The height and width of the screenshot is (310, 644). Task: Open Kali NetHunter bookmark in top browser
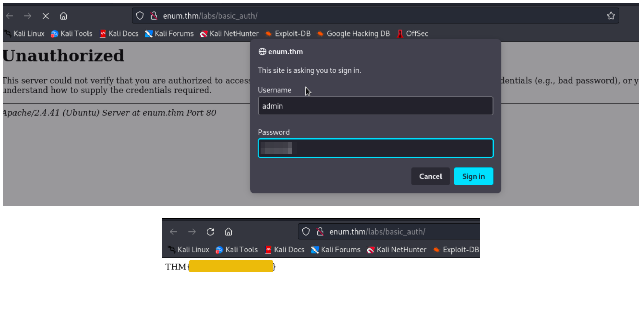coord(229,33)
